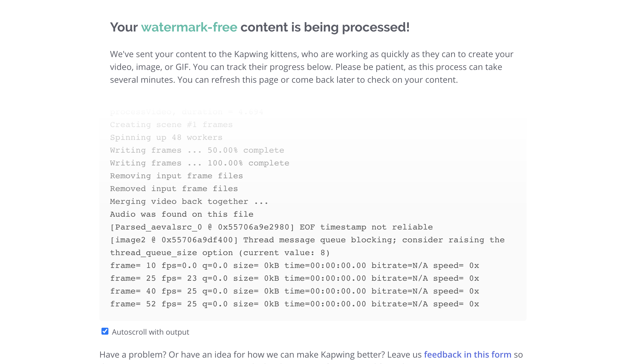628x364 pixels.
Task: Click the 'Spinning up 48 workers' log line
Action: click(x=166, y=137)
